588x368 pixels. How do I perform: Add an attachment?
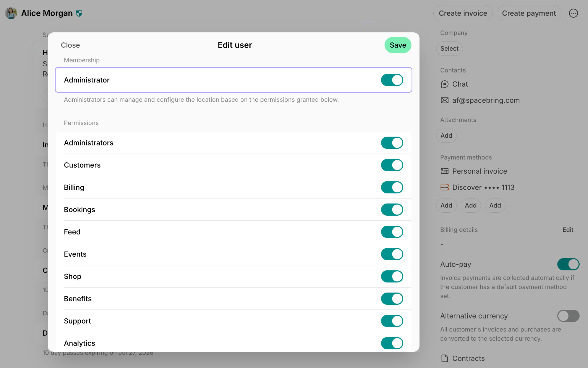coord(446,136)
